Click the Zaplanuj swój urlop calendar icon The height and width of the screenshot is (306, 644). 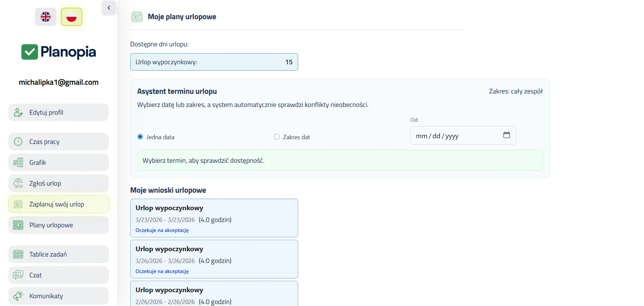point(18,204)
